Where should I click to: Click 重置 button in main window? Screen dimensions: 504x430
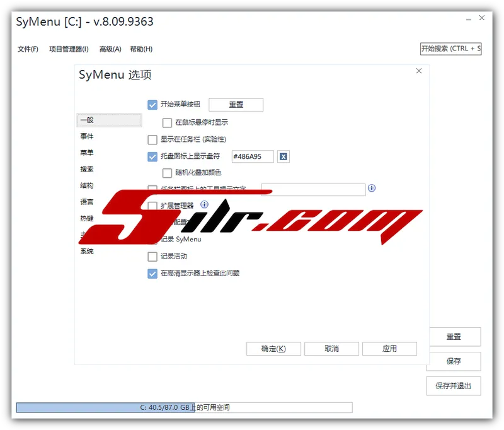[455, 337]
